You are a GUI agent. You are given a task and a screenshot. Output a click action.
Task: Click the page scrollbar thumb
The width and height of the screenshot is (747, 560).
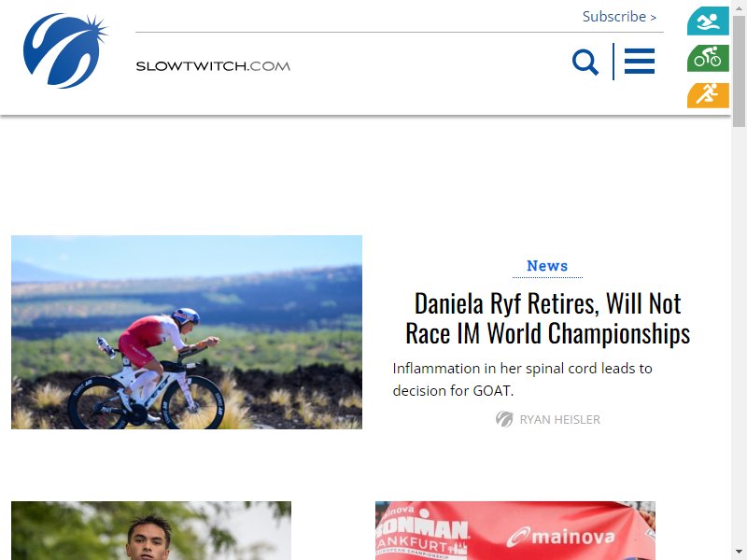coord(739,72)
